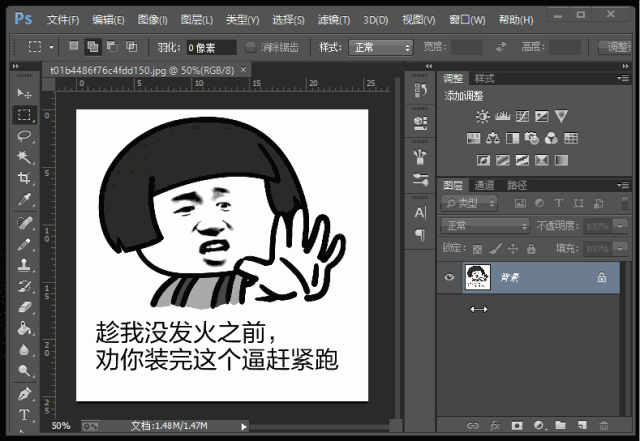Toggle lock transparent pixels
The height and width of the screenshot is (441, 640).
[x=477, y=249]
